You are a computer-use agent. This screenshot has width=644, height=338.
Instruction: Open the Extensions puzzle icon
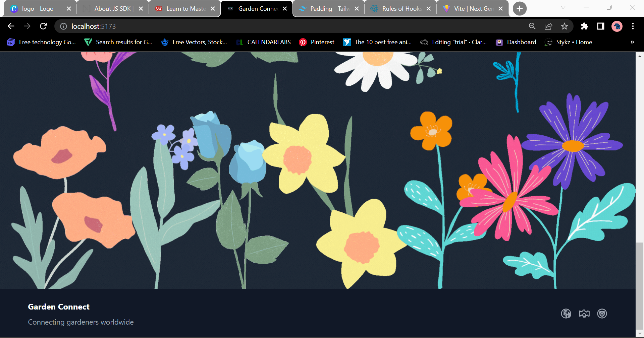click(x=585, y=26)
